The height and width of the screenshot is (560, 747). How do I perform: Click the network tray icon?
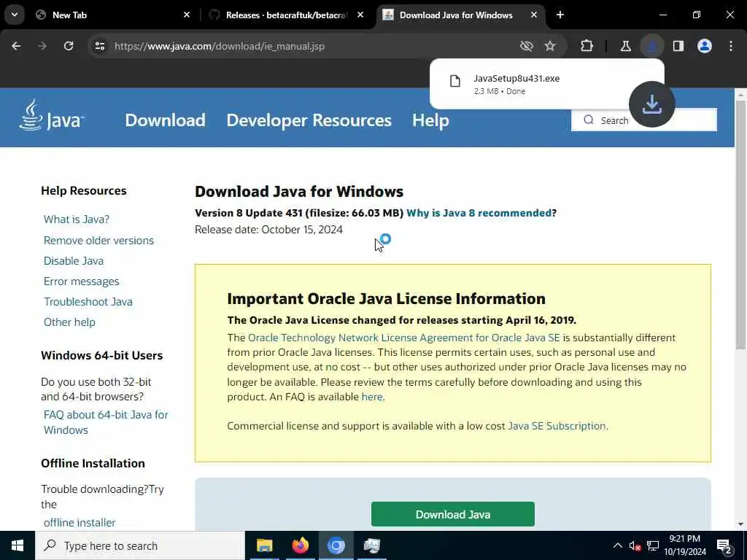[x=653, y=545]
